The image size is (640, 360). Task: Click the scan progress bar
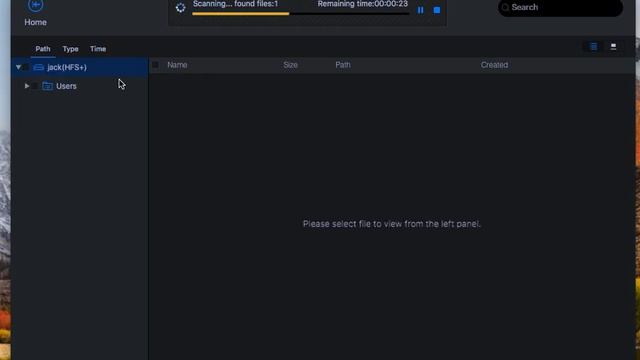point(300,14)
